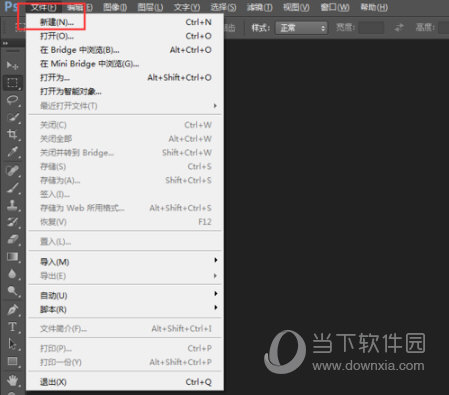This screenshot has height=395, width=449.
Task: Select the Quick Selection tool
Action: 12,117
